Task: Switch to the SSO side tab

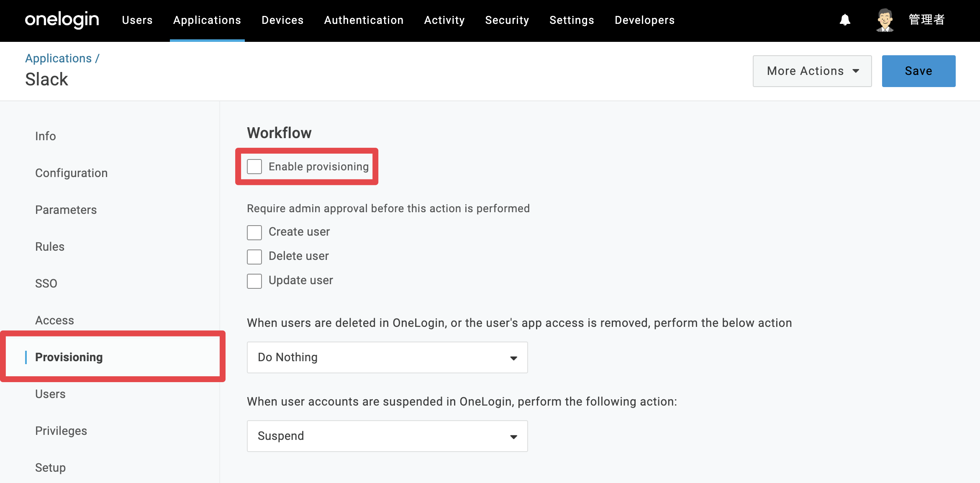Action: 46,283
